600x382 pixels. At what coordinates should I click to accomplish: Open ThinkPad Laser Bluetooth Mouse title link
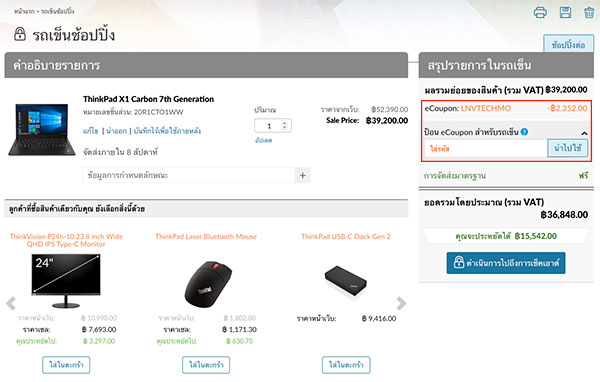coord(206,237)
